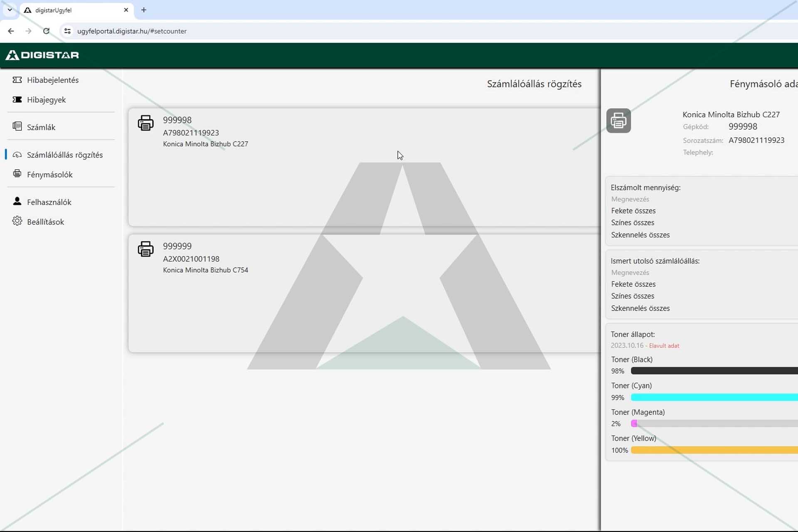This screenshot has height=532, width=798.
Task: Click the Digistar logo in header
Action: pos(42,55)
